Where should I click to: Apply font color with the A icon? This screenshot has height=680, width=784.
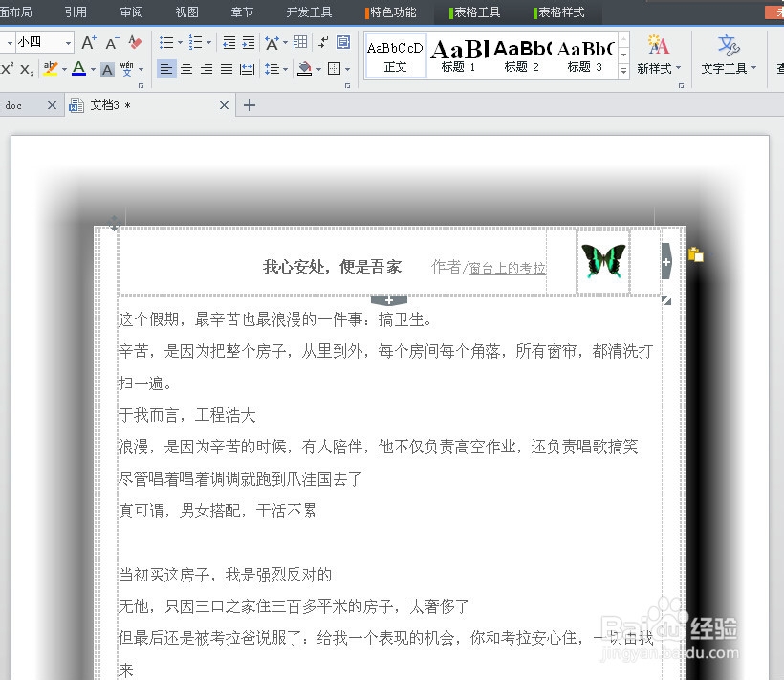(76, 68)
